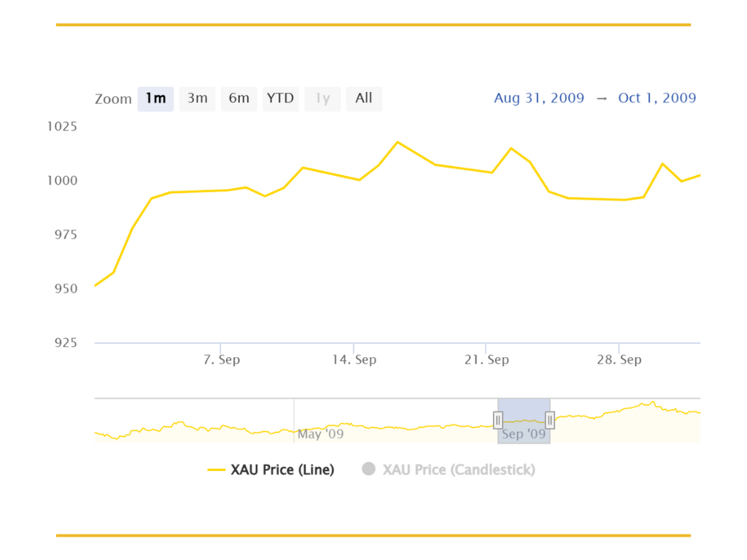Click the grey candlestick legend circle
The width and height of the screenshot is (747, 560).
pos(368,469)
